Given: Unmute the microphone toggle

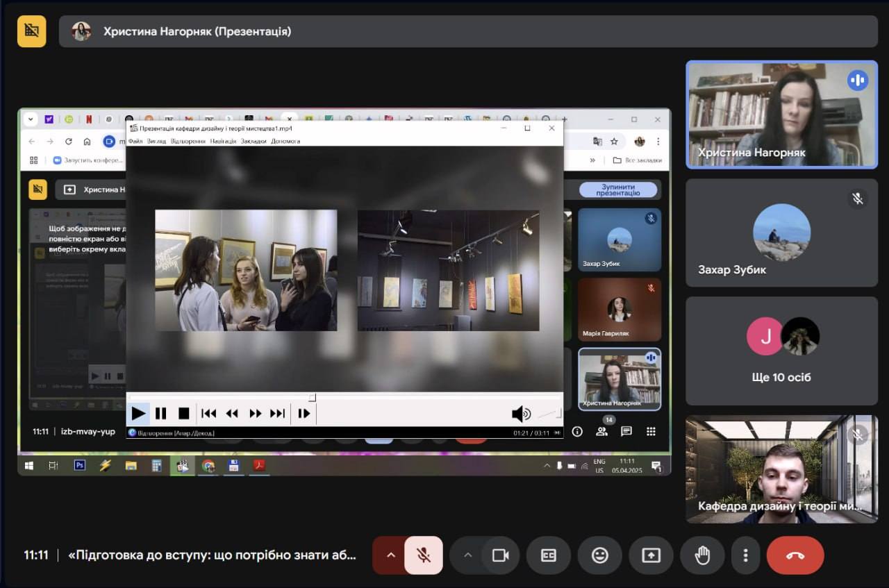Looking at the screenshot, I should click(x=423, y=555).
